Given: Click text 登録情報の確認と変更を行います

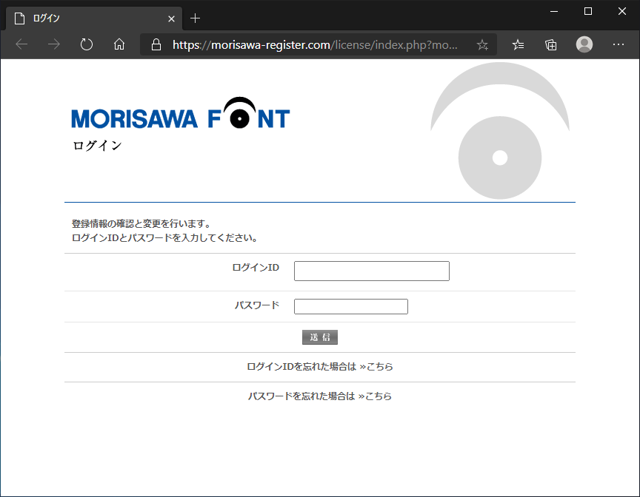Looking at the screenshot, I should tap(141, 224).
